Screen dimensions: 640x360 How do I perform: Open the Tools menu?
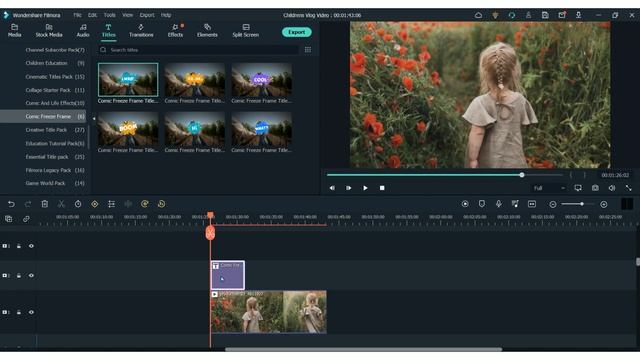coord(109,15)
